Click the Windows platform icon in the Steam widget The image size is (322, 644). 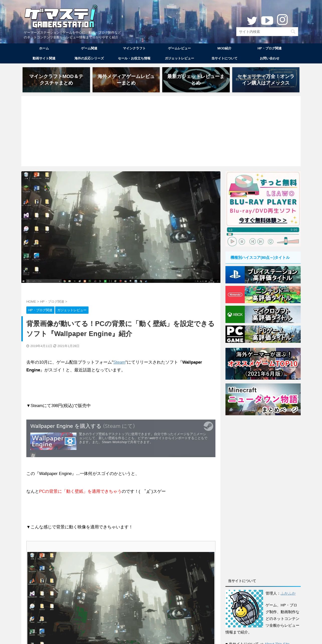(33, 455)
